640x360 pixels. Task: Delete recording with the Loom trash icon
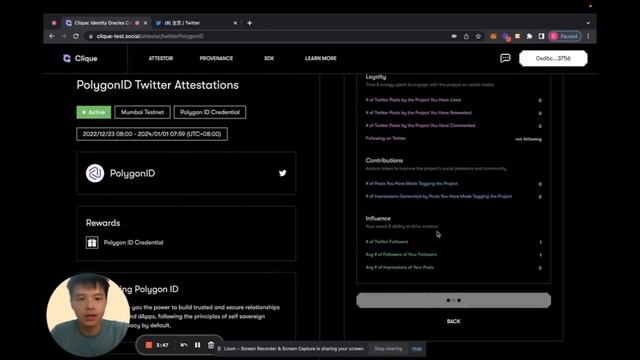click(211, 345)
